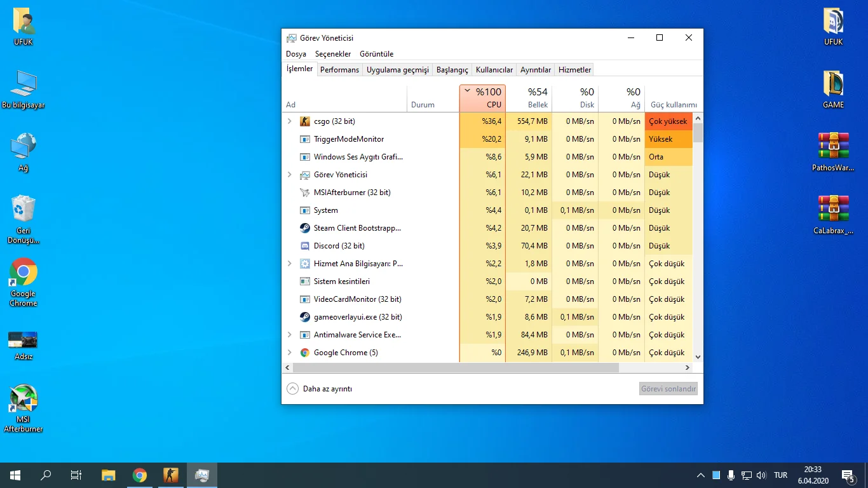
Task: Expand the csgo process group
Action: pos(290,121)
